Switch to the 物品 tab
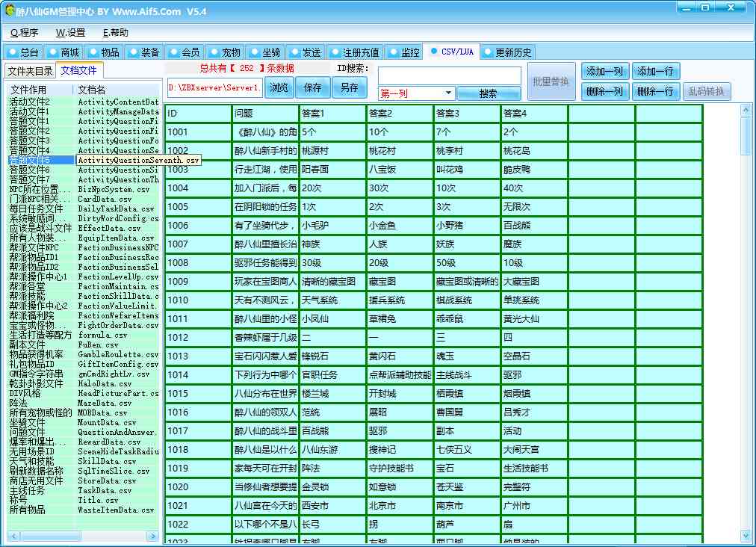Screen dimensions: 756x547 click(103, 52)
